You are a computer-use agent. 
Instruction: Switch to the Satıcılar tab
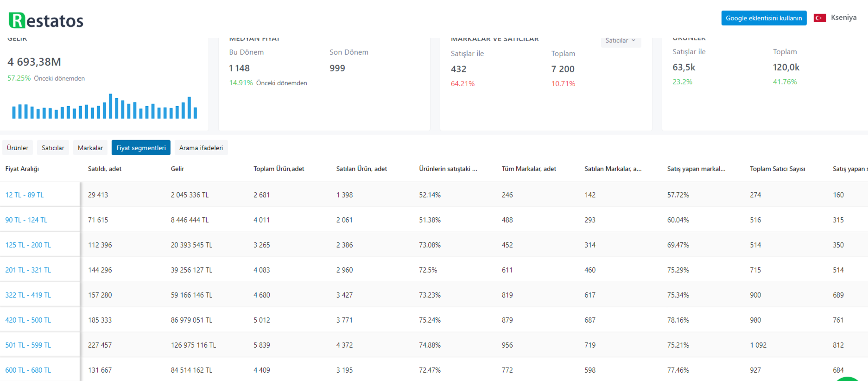click(x=53, y=148)
